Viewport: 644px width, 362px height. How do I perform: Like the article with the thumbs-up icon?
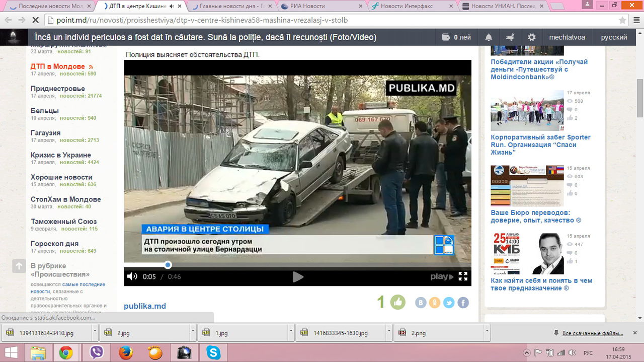[398, 302]
